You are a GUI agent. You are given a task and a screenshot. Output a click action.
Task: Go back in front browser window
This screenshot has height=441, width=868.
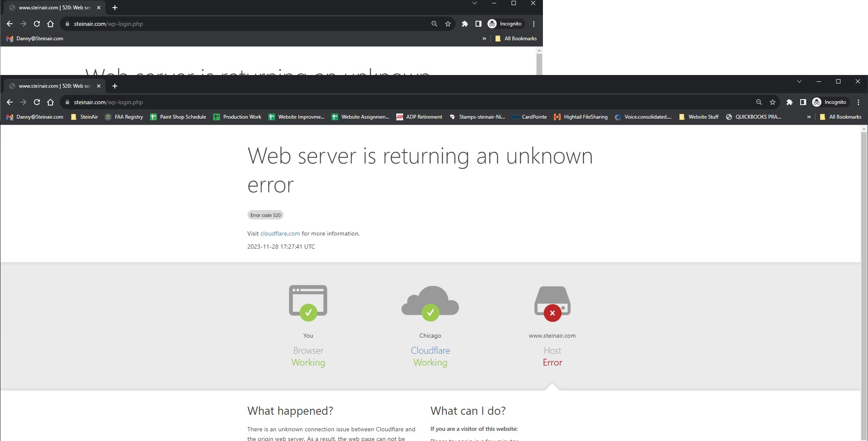click(x=10, y=102)
